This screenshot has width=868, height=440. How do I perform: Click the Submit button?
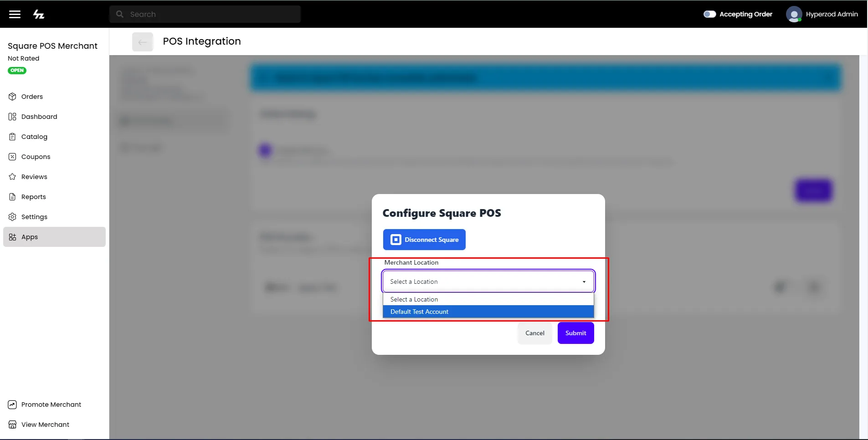point(576,333)
